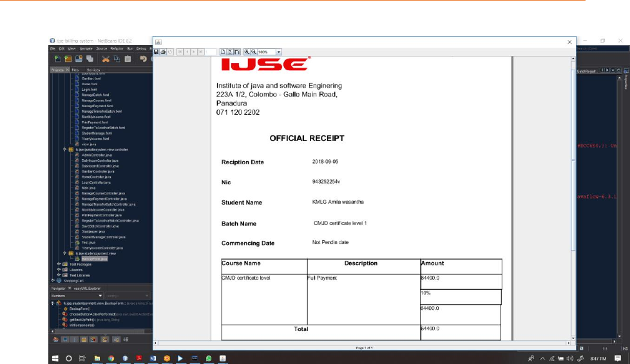Jump to the last report page
The height and width of the screenshot is (364, 630).
click(200, 52)
